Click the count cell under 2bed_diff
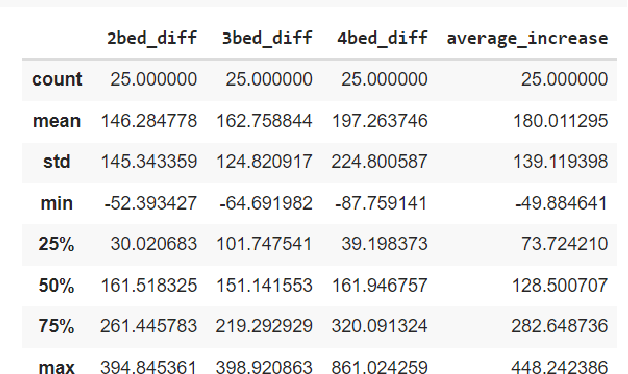Screen dimensions: 628x374 tap(154, 79)
